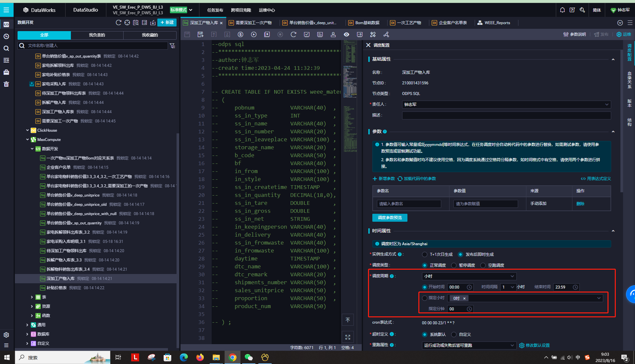Select T+1次日生成 instance generation option
The height and width of the screenshot is (364, 635).
[x=425, y=254]
